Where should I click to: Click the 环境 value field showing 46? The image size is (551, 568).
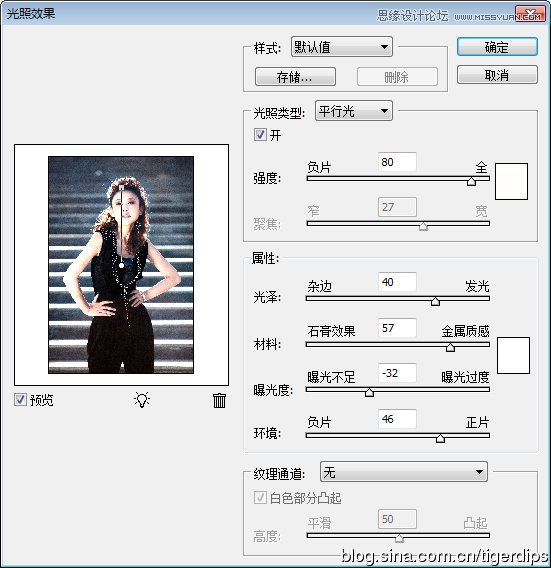click(x=397, y=419)
